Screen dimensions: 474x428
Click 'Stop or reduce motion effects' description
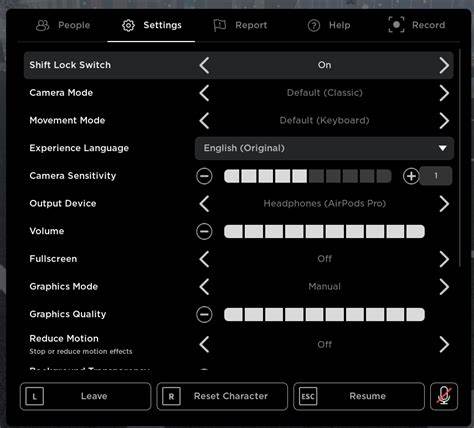tap(81, 352)
